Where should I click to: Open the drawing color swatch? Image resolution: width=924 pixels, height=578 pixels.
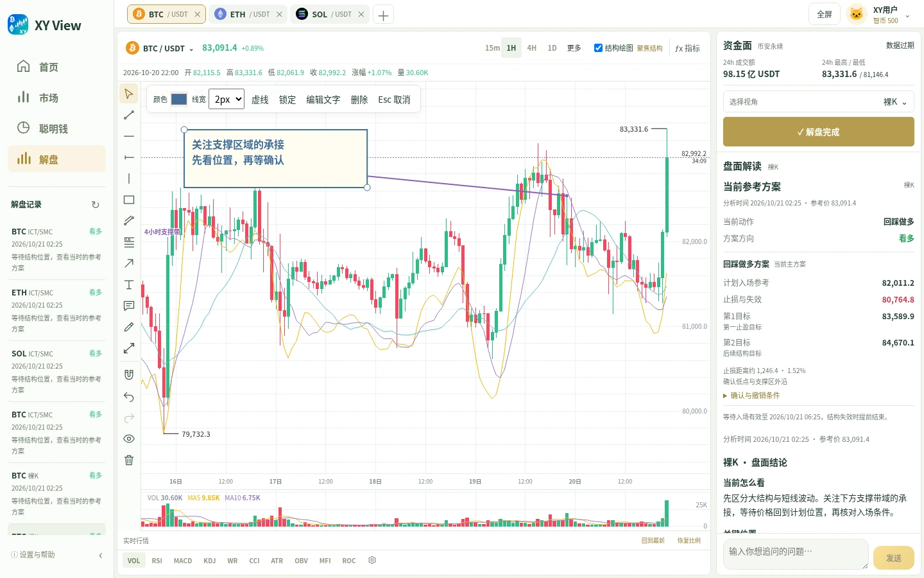click(x=179, y=100)
